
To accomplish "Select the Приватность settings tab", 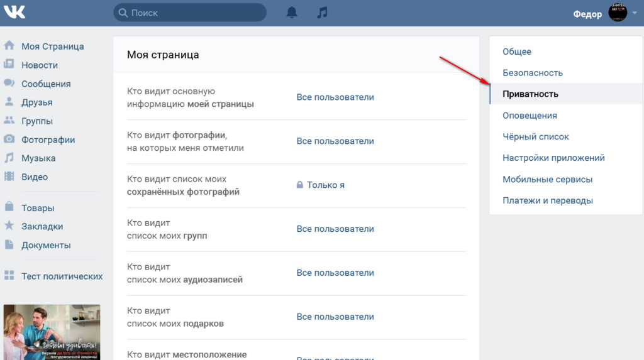I will pos(566,94).
